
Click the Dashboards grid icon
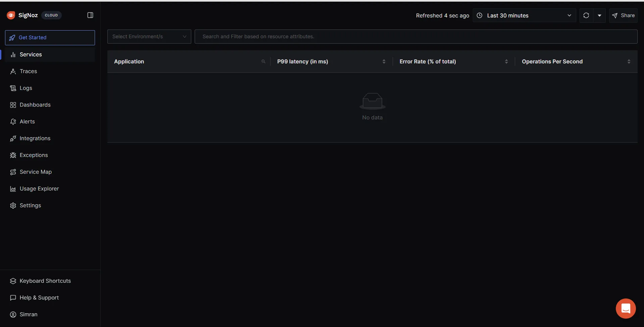click(x=13, y=105)
